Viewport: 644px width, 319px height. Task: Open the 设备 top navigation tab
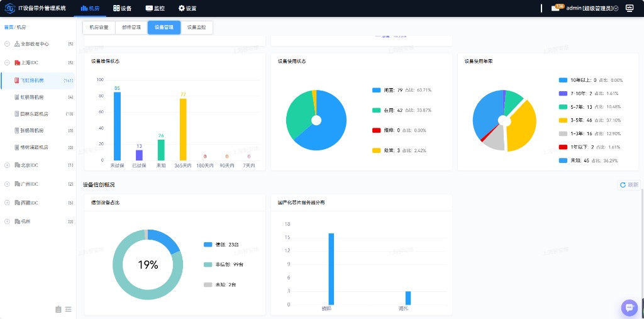(122, 8)
